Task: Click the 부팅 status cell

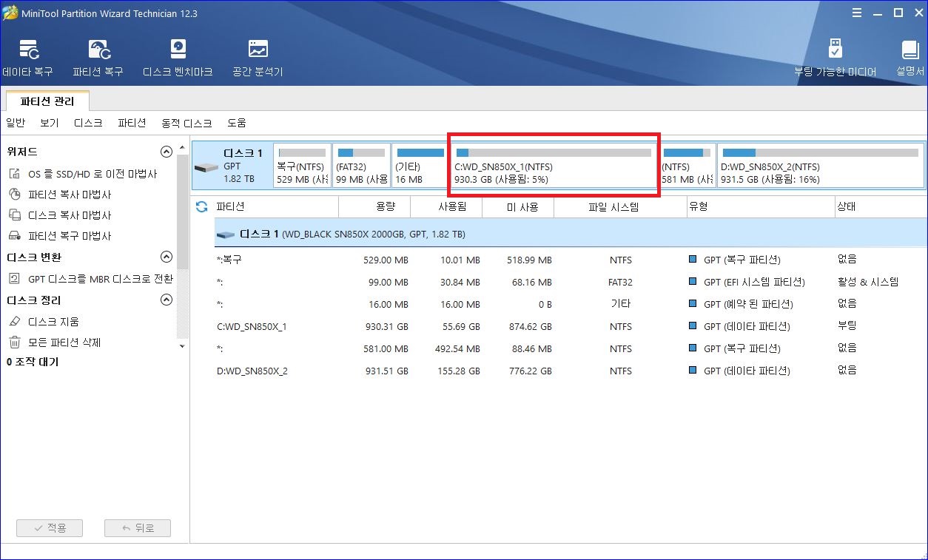Action: click(847, 326)
